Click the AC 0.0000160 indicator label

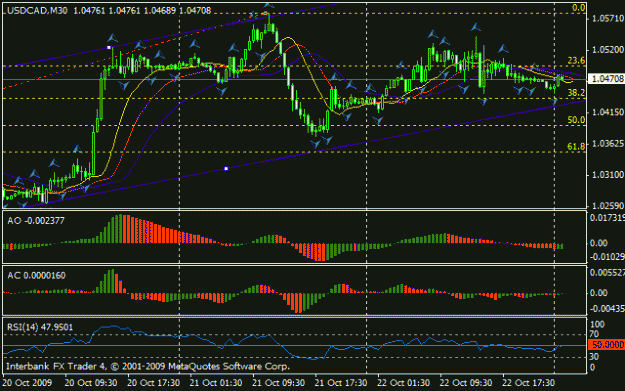click(x=36, y=275)
